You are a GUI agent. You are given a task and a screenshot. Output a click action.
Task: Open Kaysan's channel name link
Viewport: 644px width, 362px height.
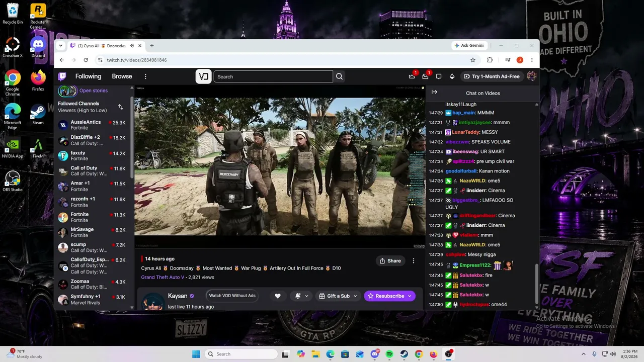[178, 296]
